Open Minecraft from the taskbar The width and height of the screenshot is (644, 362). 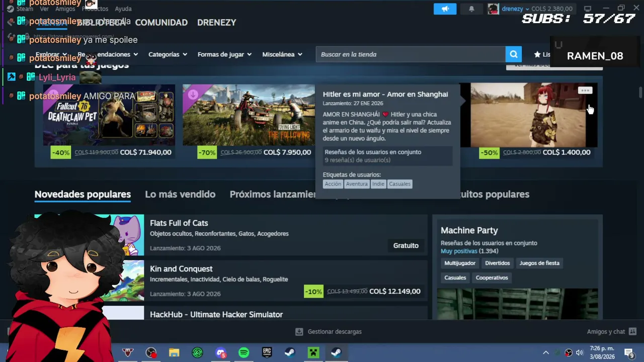[313, 353]
